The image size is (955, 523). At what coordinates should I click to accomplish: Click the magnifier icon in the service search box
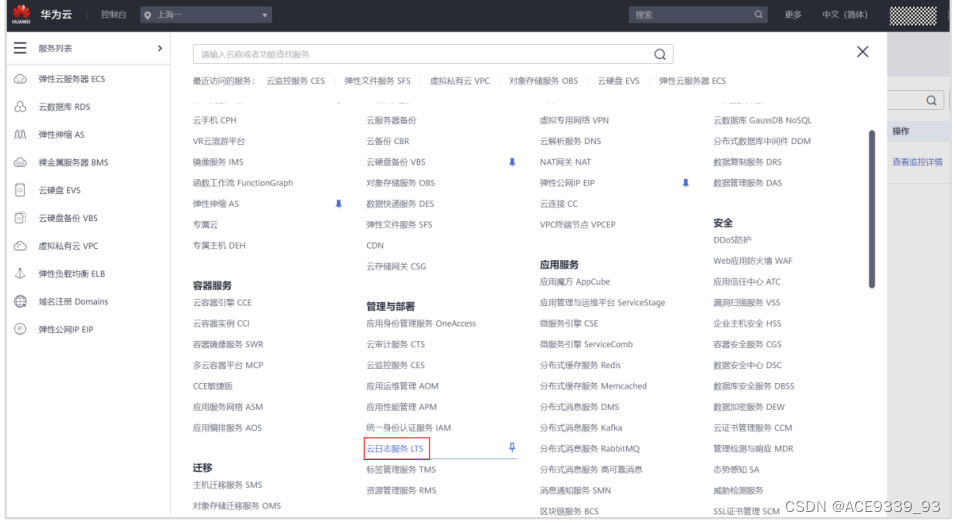click(660, 54)
